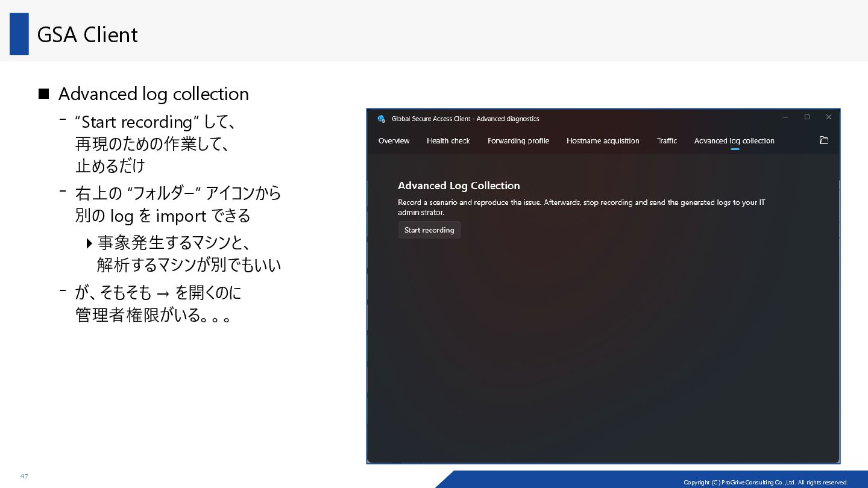
Task: Click the Global Secure Access Client app icon
Action: point(381,119)
